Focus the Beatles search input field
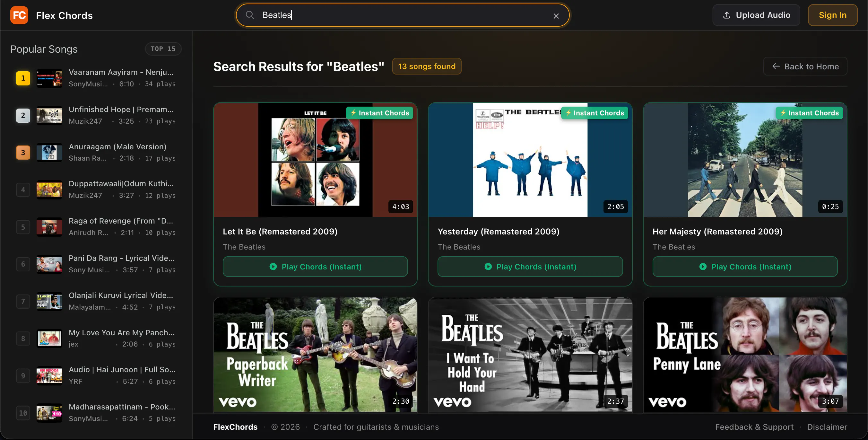The width and height of the screenshot is (868, 440). coord(403,15)
